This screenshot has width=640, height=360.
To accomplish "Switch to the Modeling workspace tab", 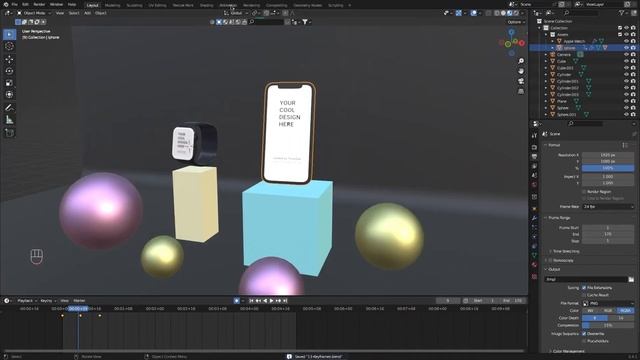I will (x=113, y=5).
